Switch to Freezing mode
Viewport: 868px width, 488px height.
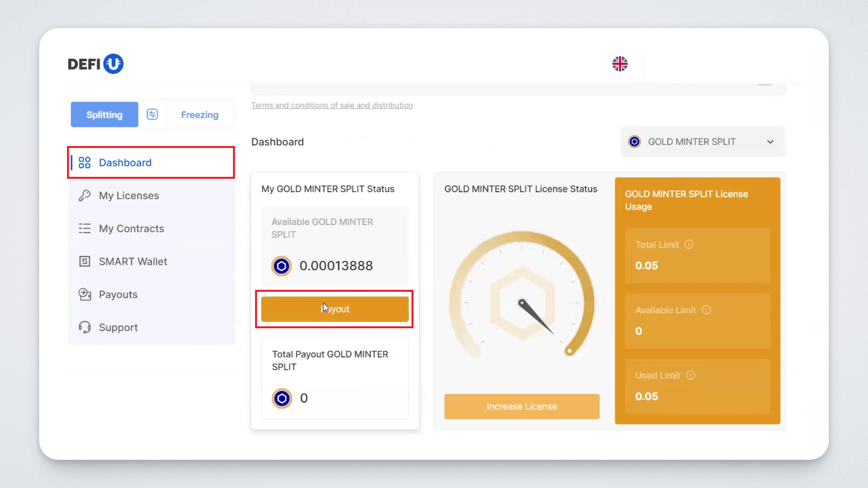[x=199, y=114]
